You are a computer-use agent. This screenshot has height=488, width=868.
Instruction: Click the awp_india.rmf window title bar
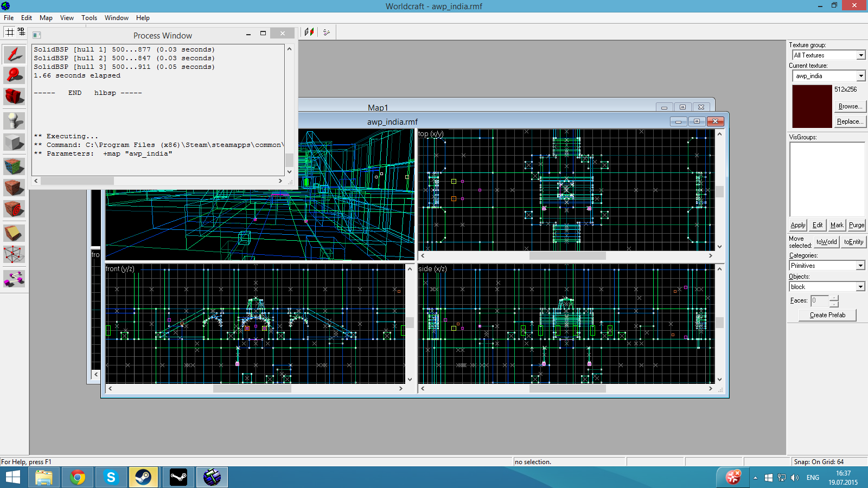(392, 121)
